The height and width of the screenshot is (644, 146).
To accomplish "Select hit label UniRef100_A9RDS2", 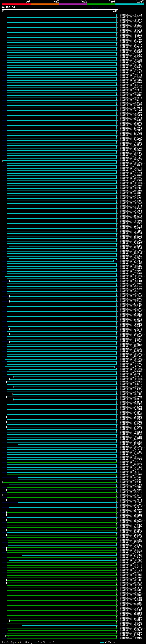I will point(131,30).
